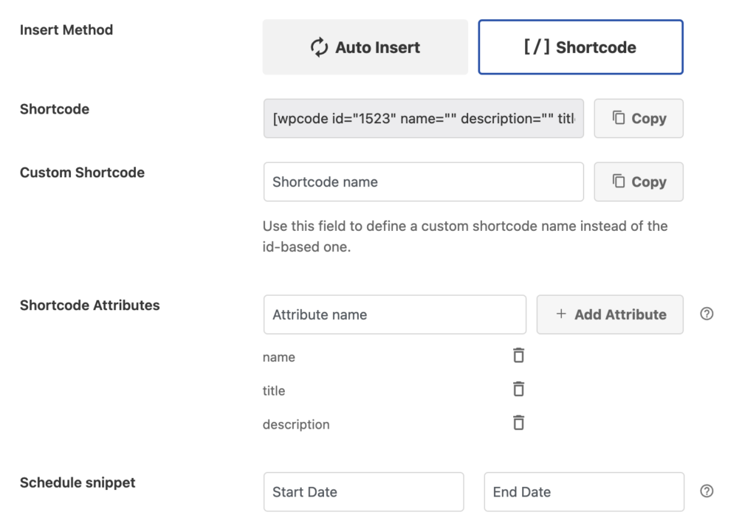Copy the custom shortcode name

point(639,182)
